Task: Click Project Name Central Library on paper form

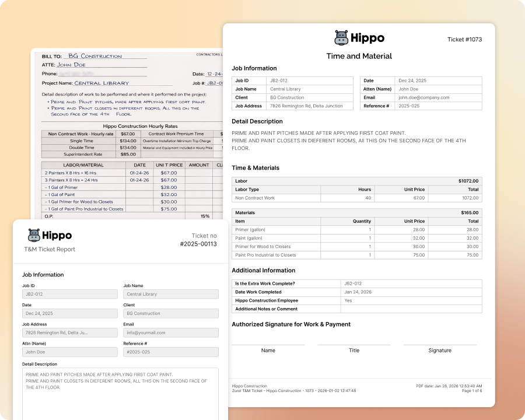Action: pyautogui.click(x=101, y=83)
